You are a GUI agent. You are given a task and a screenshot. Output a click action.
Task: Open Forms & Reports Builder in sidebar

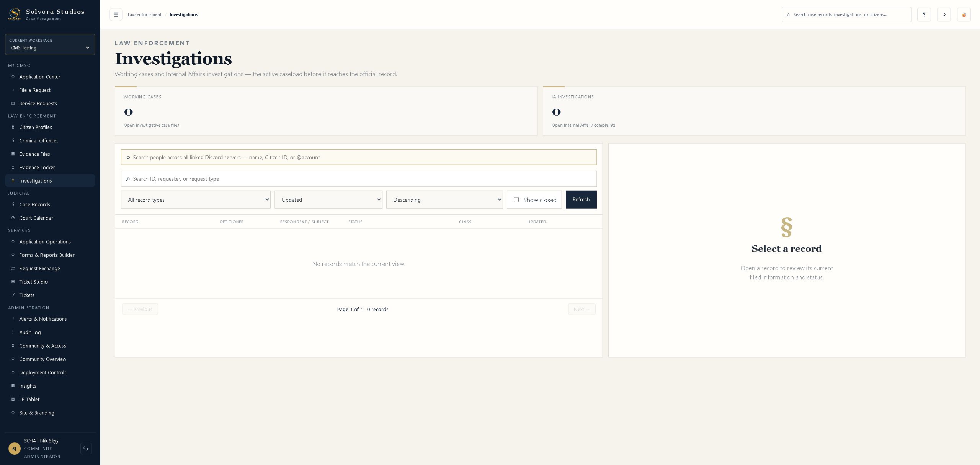[x=50, y=255]
